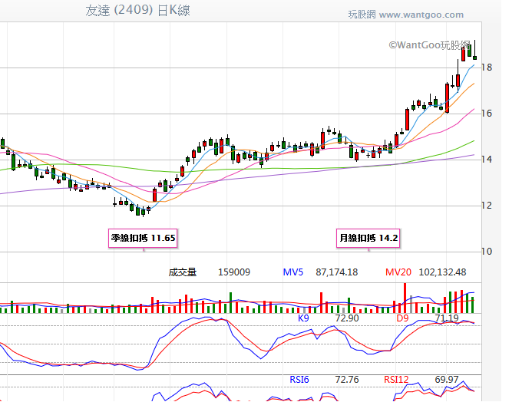
Task: Click the RSI6 value 72.76
Action: pos(347,380)
